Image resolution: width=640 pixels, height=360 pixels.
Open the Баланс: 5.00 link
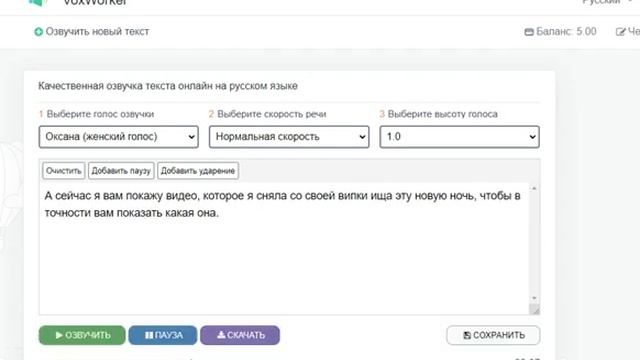pos(566,31)
